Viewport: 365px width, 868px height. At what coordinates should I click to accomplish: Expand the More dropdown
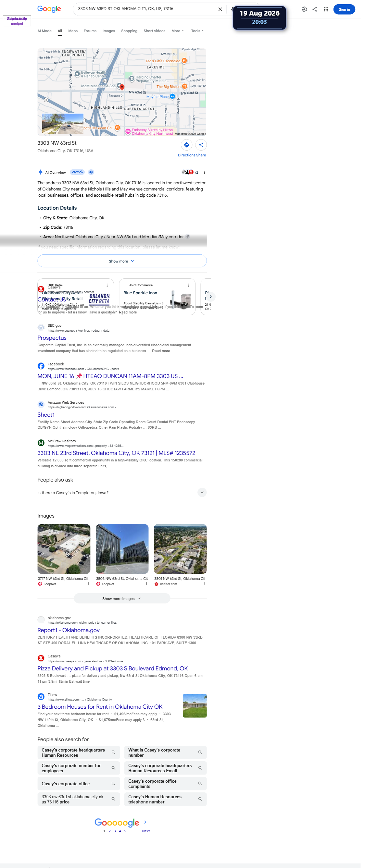(x=178, y=31)
